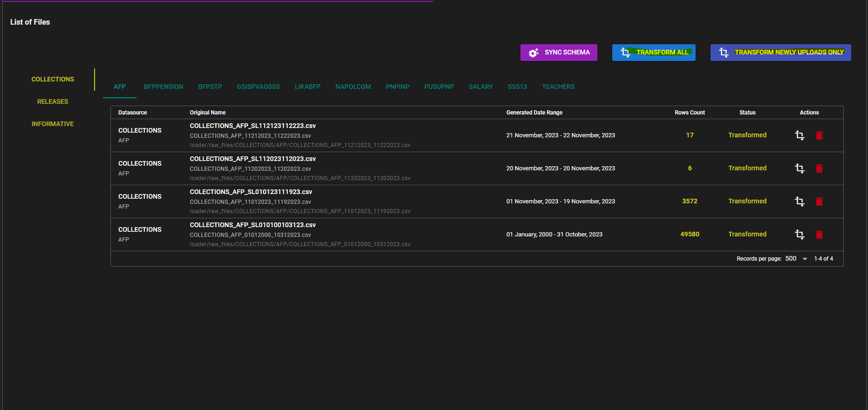Switch to the PUSUPNP tab
The image size is (868, 410).
439,87
